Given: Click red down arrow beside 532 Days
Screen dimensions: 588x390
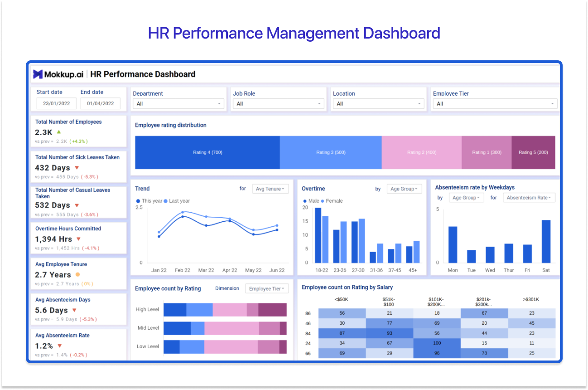Looking at the screenshot, I should [x=77, y=205].
